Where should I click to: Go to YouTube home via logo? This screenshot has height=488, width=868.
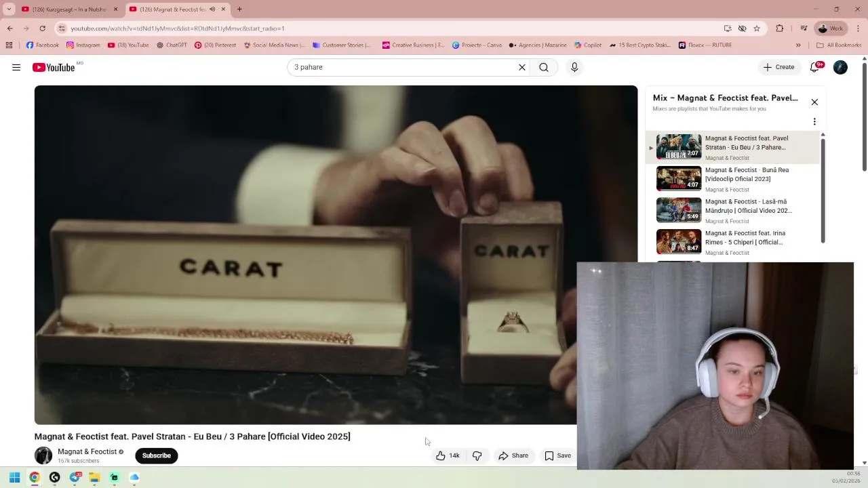pos(53,67)
